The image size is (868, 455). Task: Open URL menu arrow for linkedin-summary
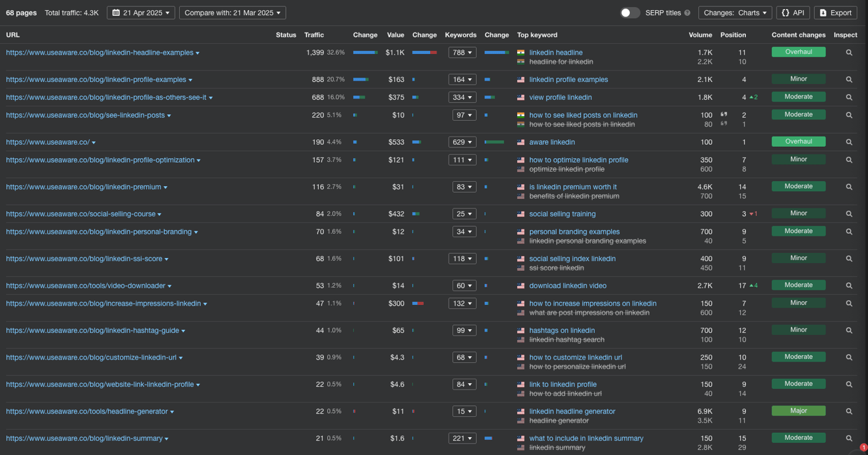coord(167,439)
